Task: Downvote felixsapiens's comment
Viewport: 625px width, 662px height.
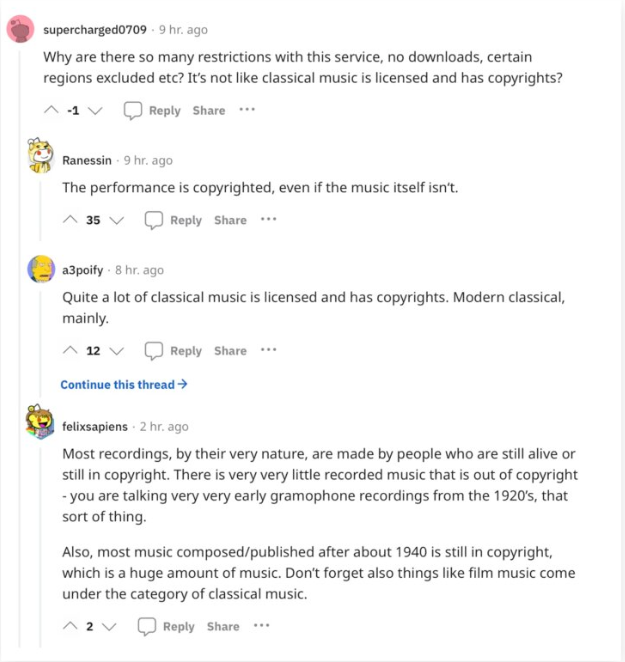Action: pyautogui.click(x=109, y=627)
